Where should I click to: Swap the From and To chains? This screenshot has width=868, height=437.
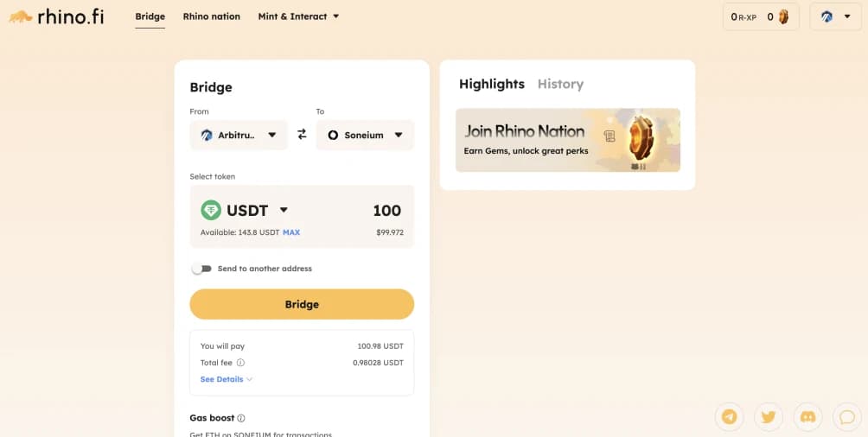(302, 135)
